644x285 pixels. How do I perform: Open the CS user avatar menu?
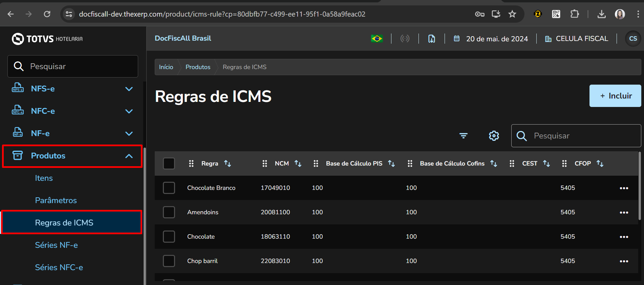(x=633, y=39)
